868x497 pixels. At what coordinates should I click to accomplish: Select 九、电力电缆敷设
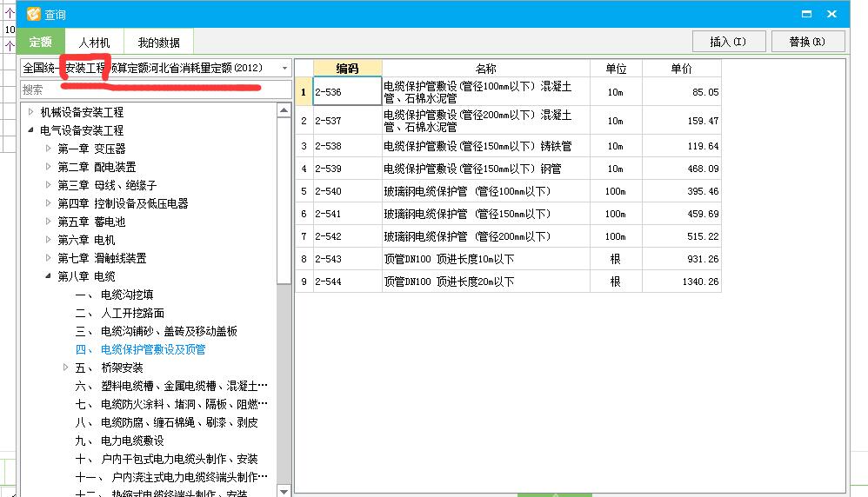[119, 441]
